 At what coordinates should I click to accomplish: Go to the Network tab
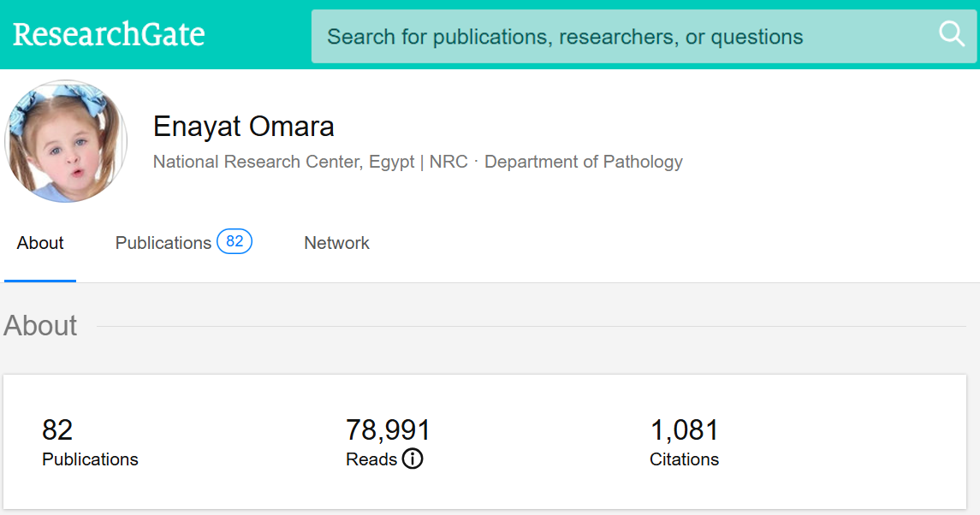336,243
